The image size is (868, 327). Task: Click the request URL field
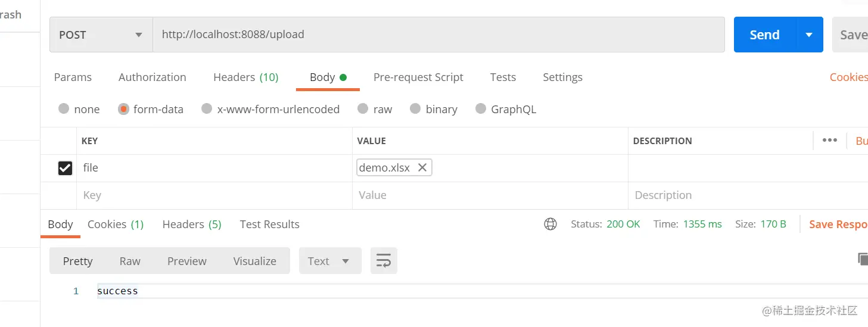tap(438, 35)
